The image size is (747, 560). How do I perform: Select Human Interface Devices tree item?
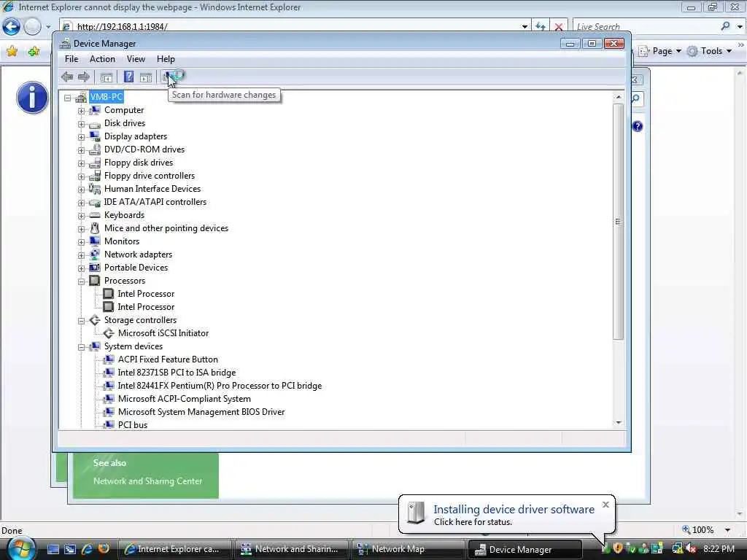click(152, 189)
